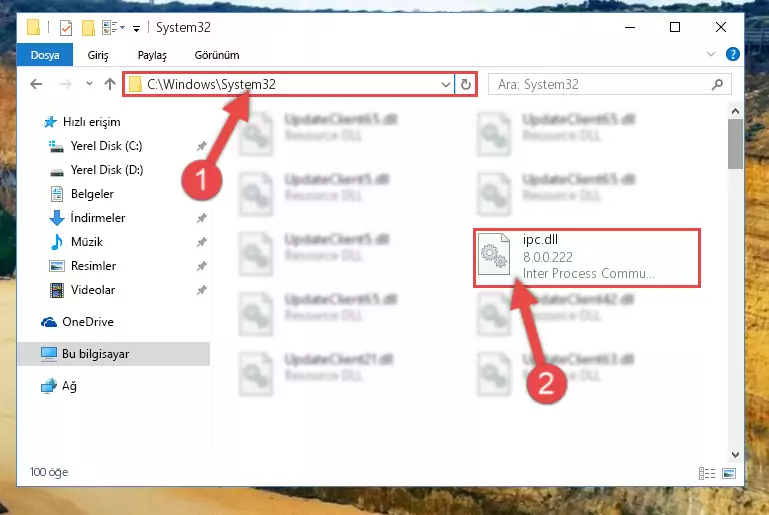Open the Customize Quick Access Toolbar dropdown
Screen dimensions: 769x515
click(x=136, y=28)
